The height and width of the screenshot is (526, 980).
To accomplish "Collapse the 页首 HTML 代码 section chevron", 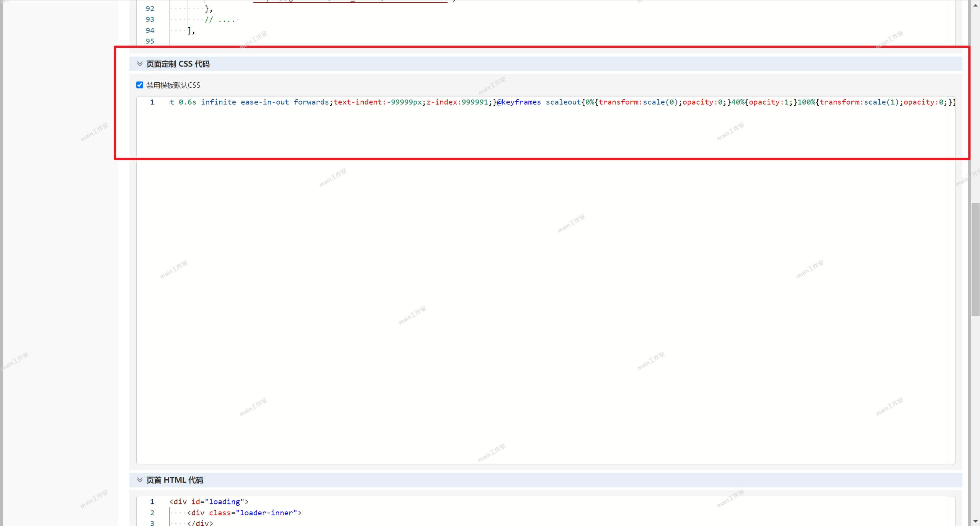I will click(x=140, y=480).
